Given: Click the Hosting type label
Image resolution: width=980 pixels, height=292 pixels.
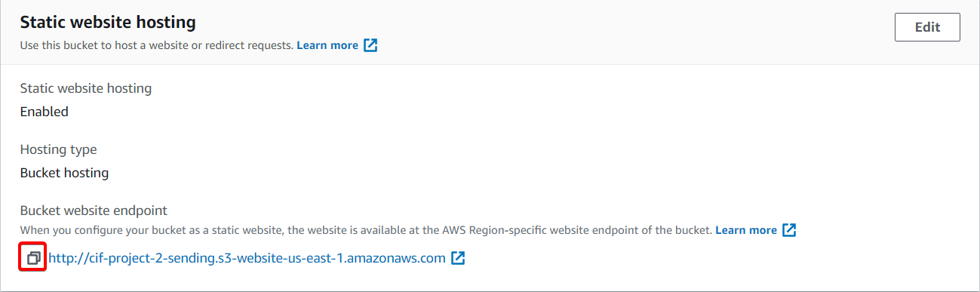Looking at the screenshot, I should coord(58,149).
